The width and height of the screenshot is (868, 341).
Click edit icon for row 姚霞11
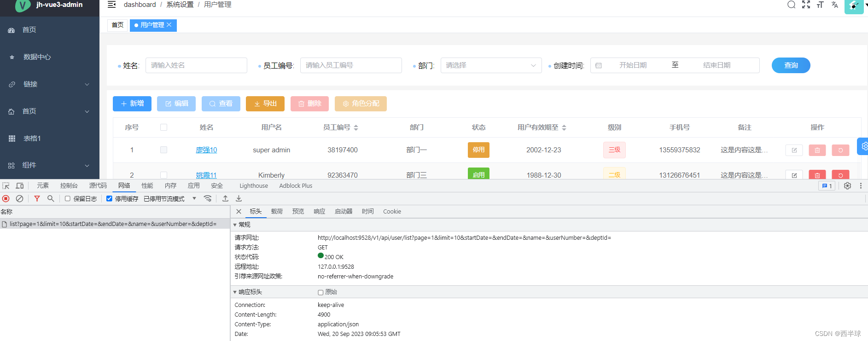pyautogui.click(x=794, y=175)
